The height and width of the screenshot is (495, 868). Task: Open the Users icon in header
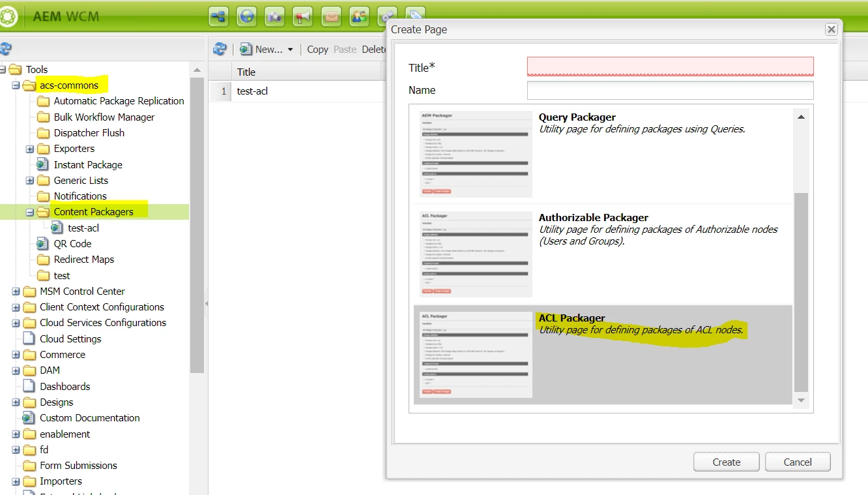(x=359, y=16)
